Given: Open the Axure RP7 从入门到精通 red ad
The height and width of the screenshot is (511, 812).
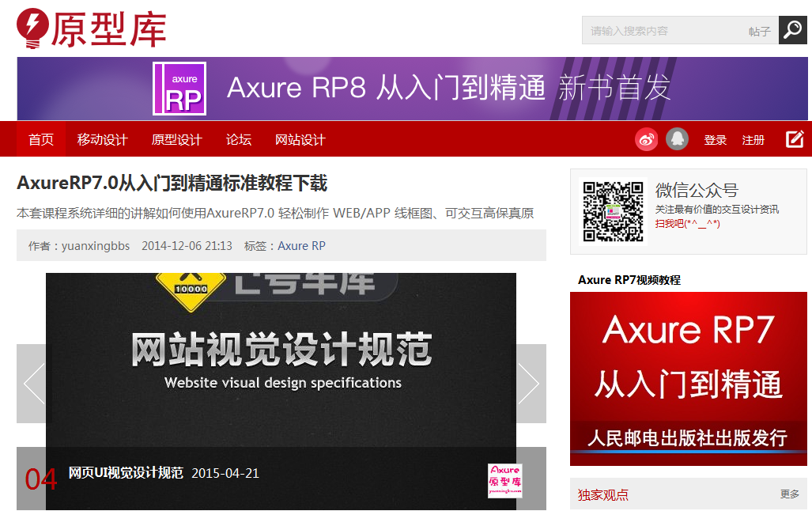Looking at the screenshot, I should pos(688,379).
